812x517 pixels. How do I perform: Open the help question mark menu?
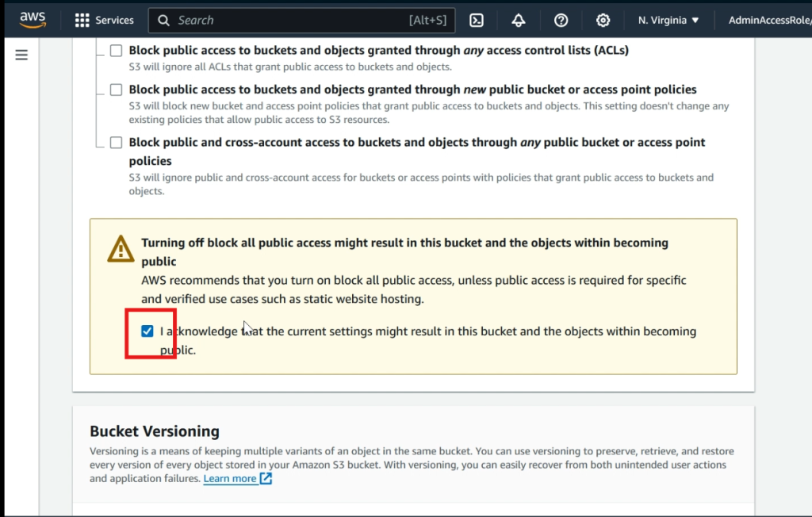561,21
